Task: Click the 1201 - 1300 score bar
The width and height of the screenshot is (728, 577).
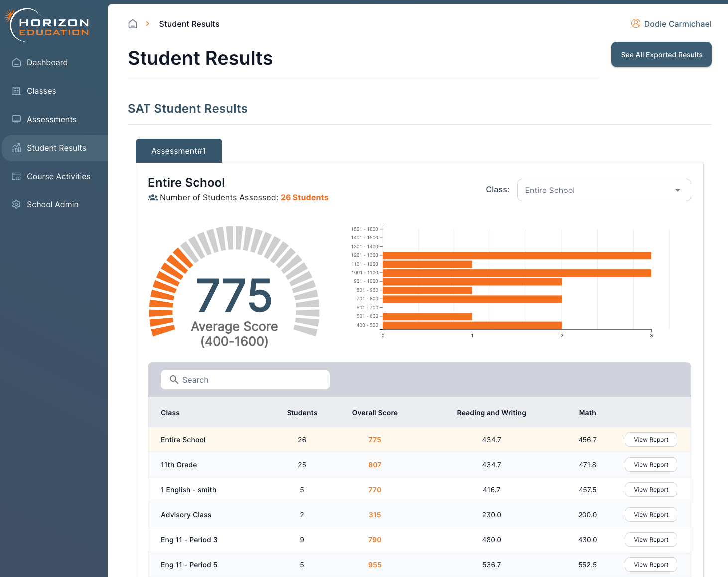Action: click(517, 255)
